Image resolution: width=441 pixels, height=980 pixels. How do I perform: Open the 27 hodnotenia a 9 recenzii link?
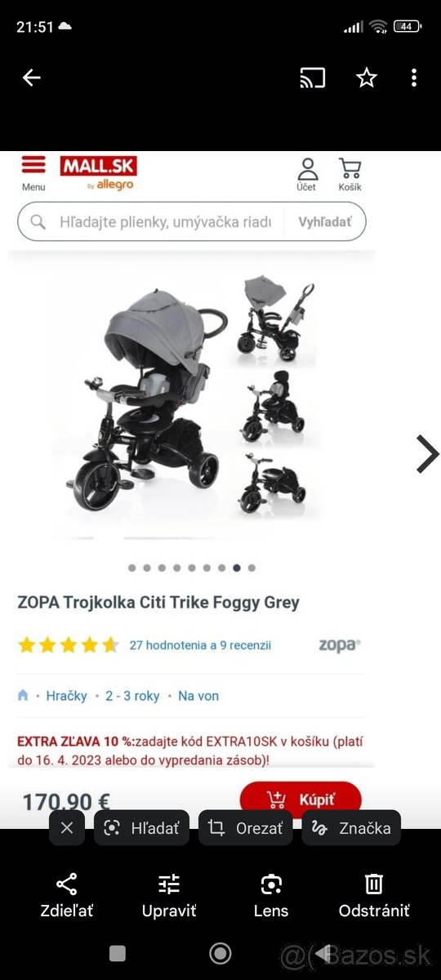tap(200, 645)
